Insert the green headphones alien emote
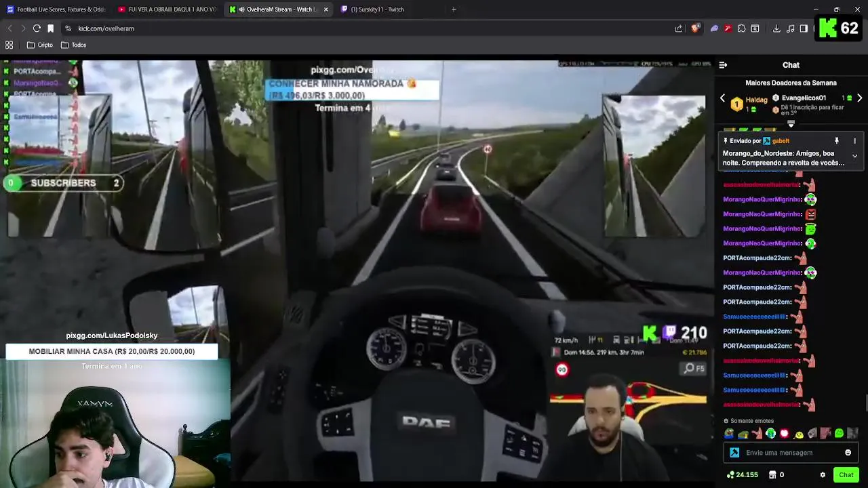 tap(770, 434)
